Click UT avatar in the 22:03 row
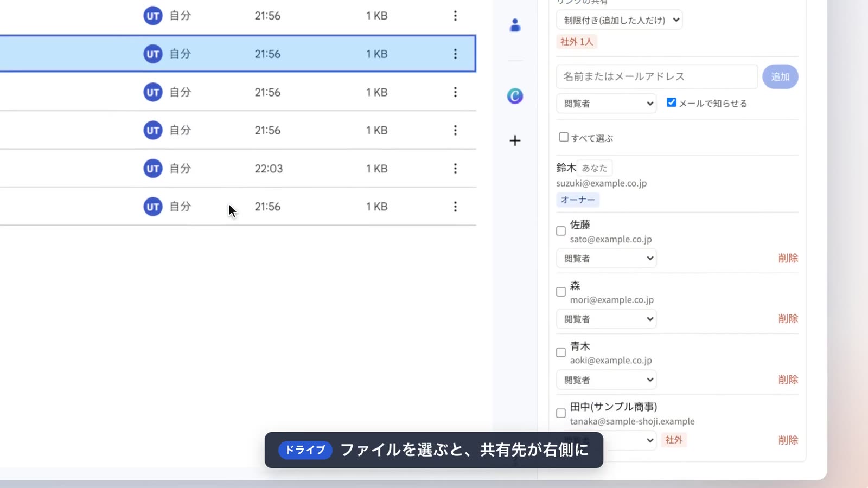The height and width of the screenshot is (488, 868). [153, 169]
